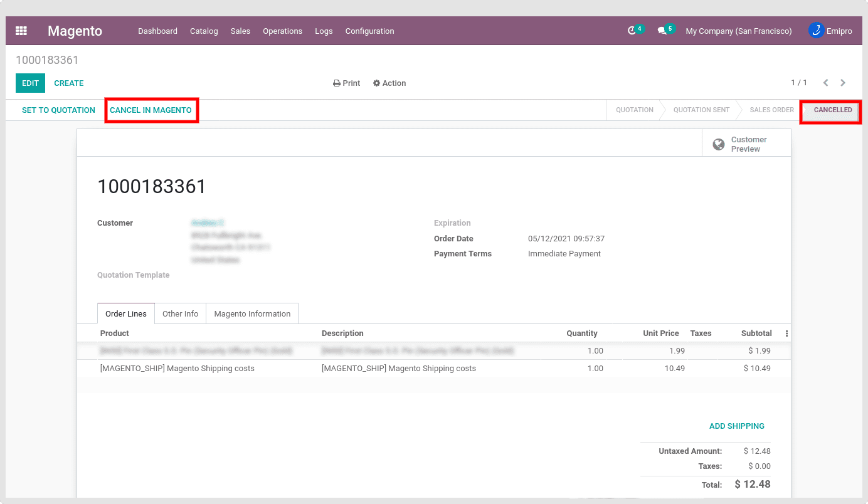The image size is (868, 504).
Task: Click the Order Date value 05/12/2021 09:57:37
Action: pyautogui.click(x=566, y=239)
